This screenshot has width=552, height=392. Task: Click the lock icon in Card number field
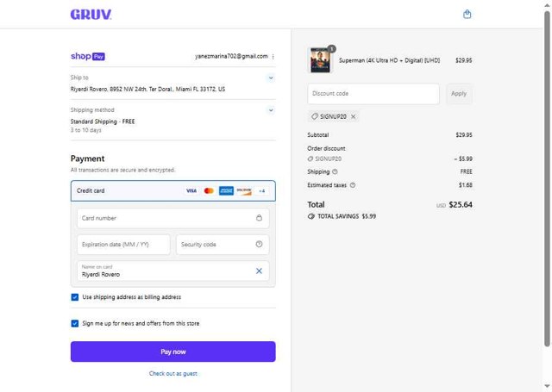point(259,218)
